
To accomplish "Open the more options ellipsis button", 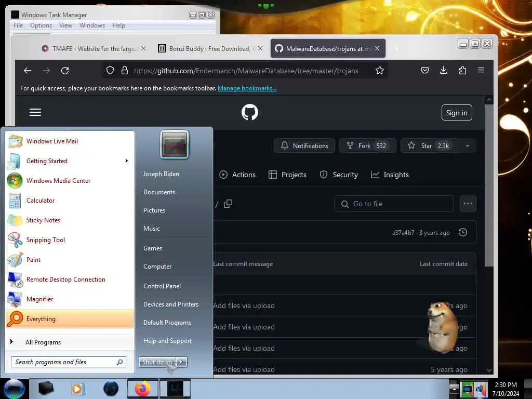I will [468, 204].
